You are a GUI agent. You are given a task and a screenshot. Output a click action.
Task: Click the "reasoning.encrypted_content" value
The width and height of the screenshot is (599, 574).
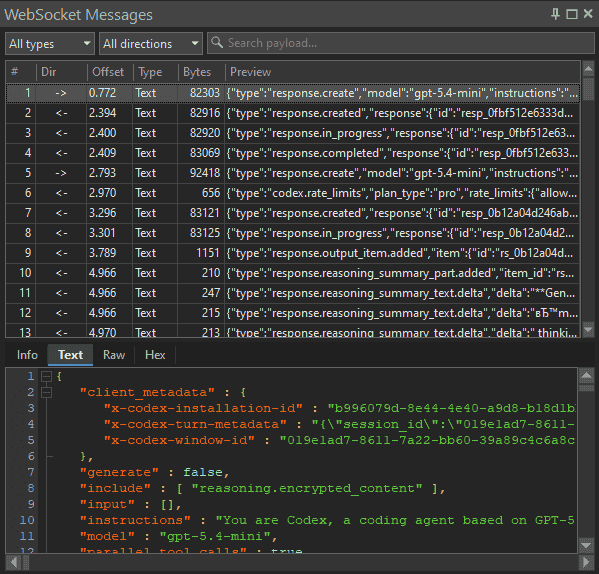[307, 488]
